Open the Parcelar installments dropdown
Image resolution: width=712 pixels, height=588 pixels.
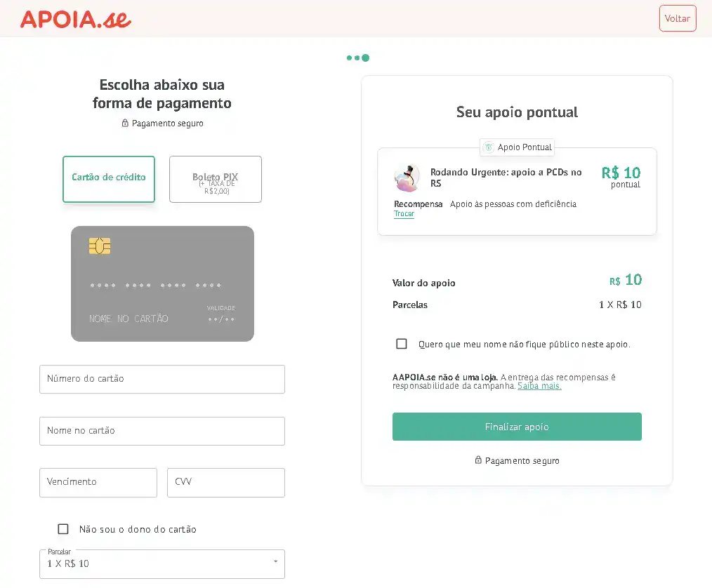(161, 564)
